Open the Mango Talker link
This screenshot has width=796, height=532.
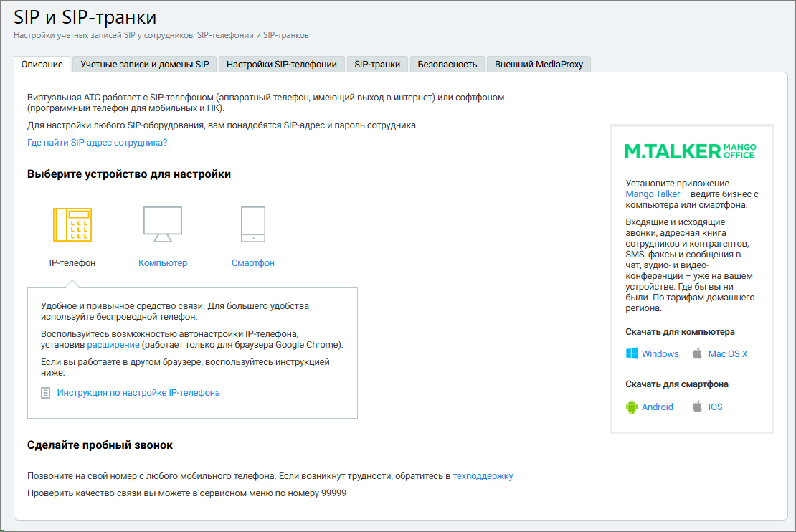[x=653, y=194]
